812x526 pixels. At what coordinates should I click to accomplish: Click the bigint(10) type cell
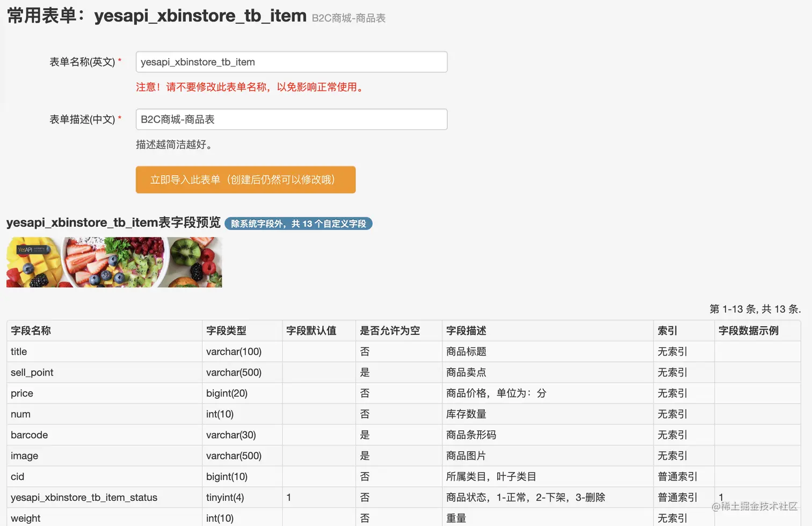tap(242, 477)
